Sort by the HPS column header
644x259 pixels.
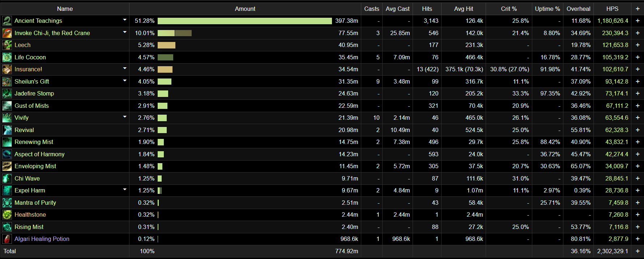click(x=612, y=9)
